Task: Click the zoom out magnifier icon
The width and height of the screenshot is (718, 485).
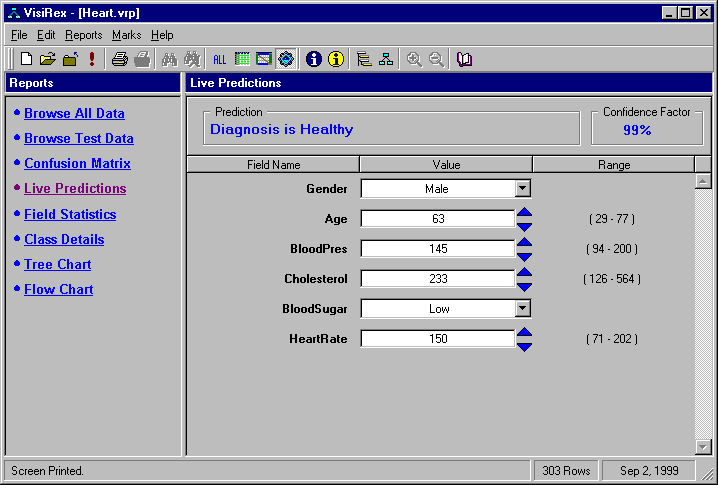Action: (436, 59)
